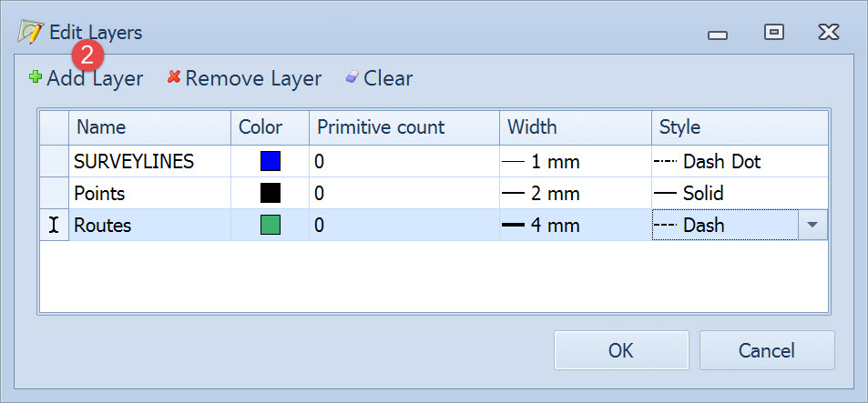Select the Points layer row header

pyautogui.click(x=54, y=194)
